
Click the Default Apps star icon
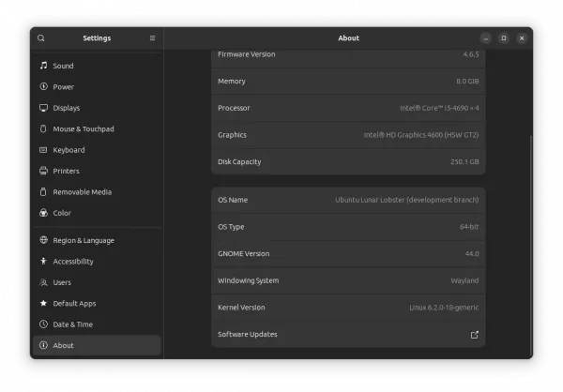43,303
